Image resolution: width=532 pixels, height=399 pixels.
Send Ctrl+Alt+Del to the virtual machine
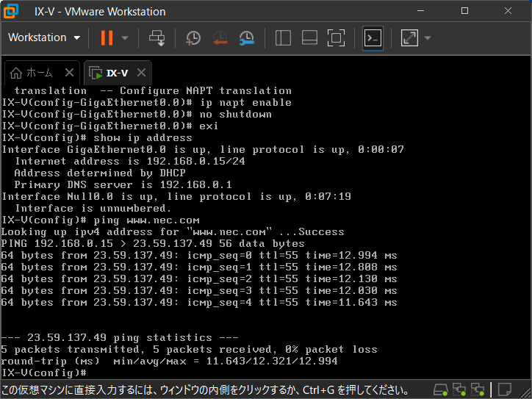tap(157, 37)
